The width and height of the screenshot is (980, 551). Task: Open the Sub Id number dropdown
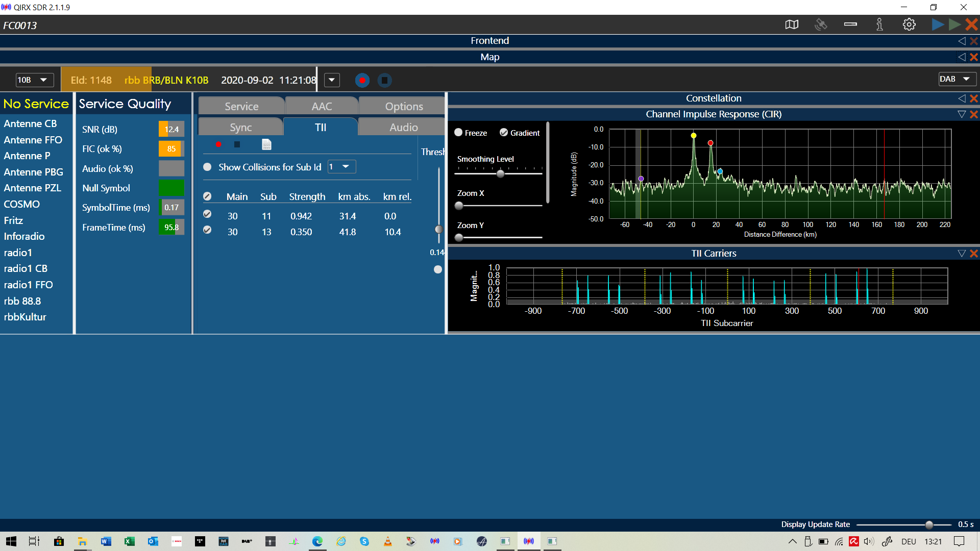[x=341, y=167]
